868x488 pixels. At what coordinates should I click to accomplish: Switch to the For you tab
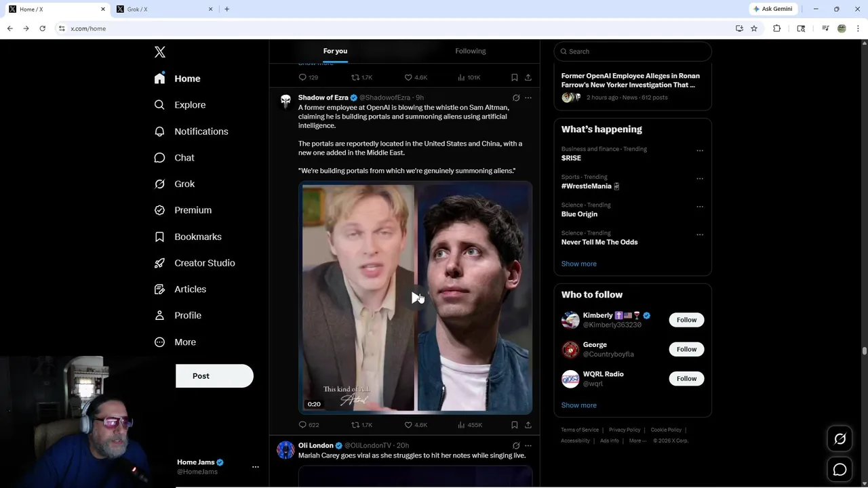pos(335,51)
